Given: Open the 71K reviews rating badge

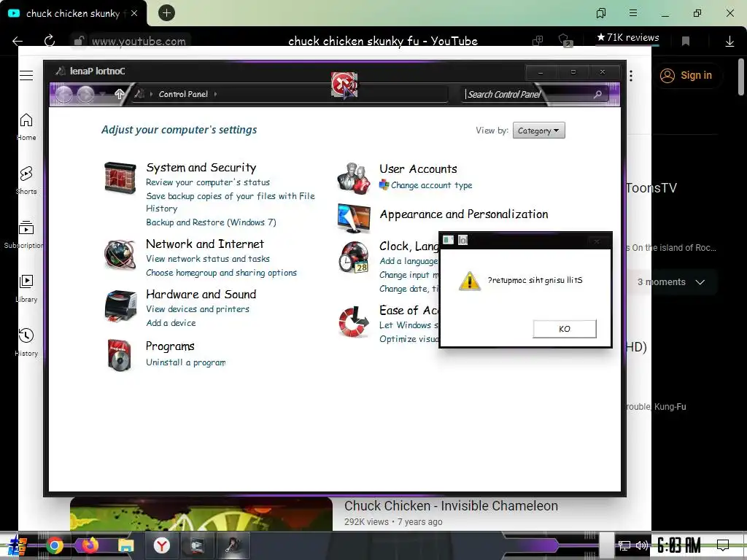Looking at the screenshot, I should 627,37.
